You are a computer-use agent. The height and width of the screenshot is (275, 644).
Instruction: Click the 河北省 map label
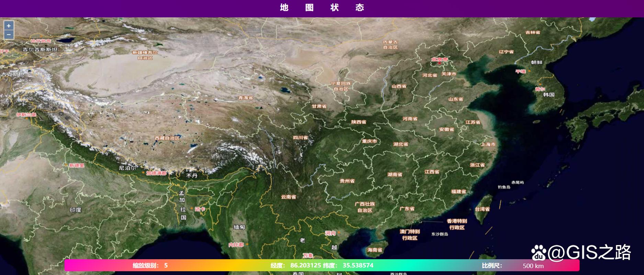(x=430, y=75)
